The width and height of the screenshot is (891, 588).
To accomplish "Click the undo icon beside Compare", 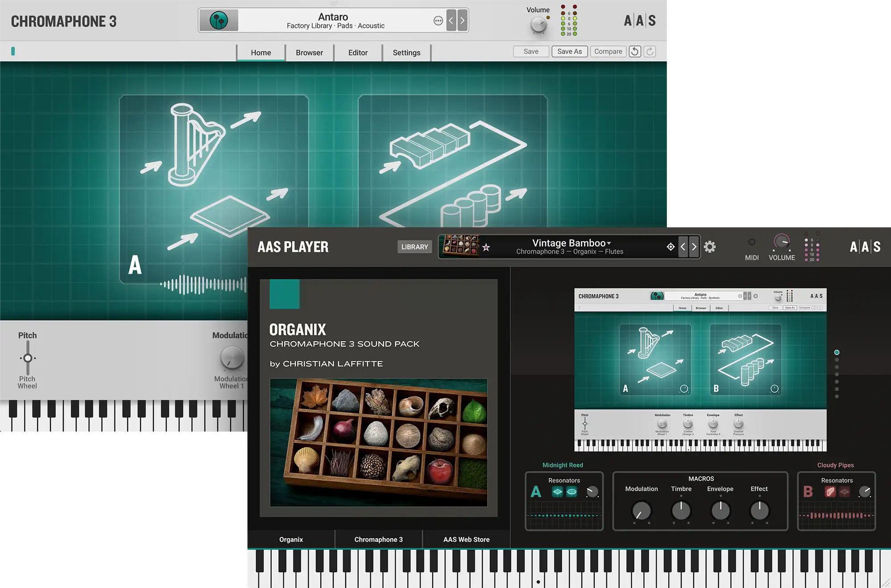I will 635,52.
